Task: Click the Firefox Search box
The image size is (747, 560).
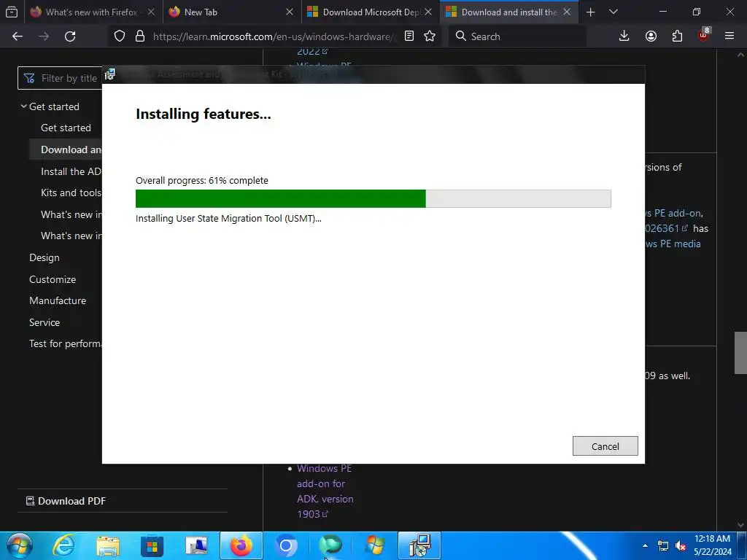Action: [517, 36]
